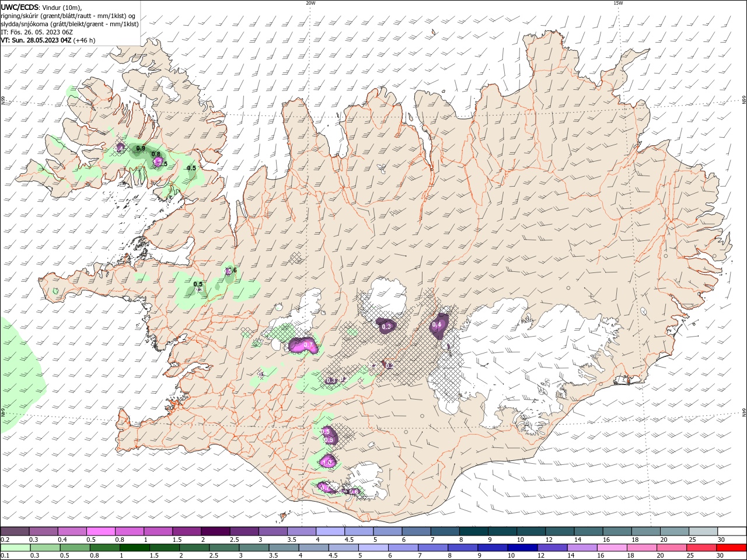Pick the lower-row blue swatch between 9 and 10
747x560 pixels.
click(492, 548)
